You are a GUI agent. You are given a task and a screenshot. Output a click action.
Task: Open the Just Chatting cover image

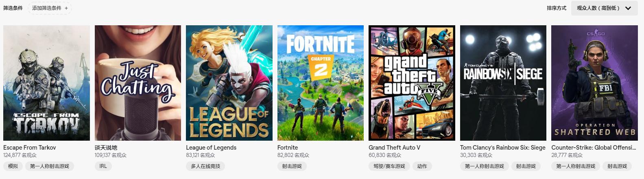coord(138,83)
